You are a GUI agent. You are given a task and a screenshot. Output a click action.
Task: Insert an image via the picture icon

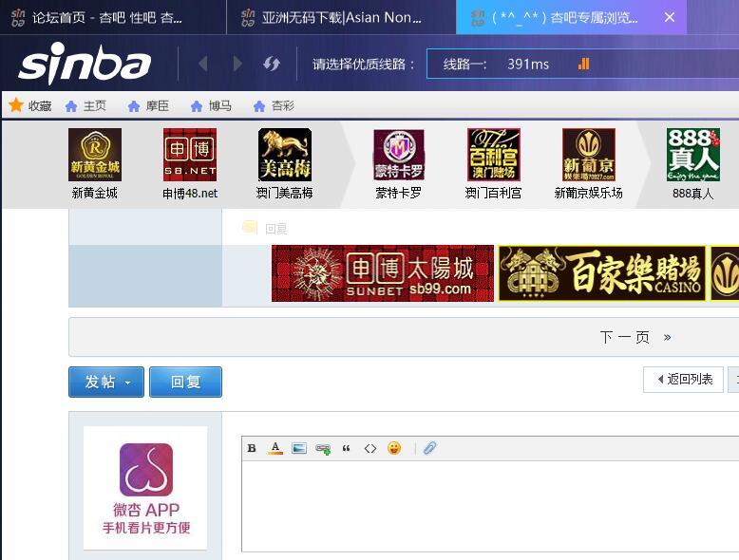tap(299, 448)
